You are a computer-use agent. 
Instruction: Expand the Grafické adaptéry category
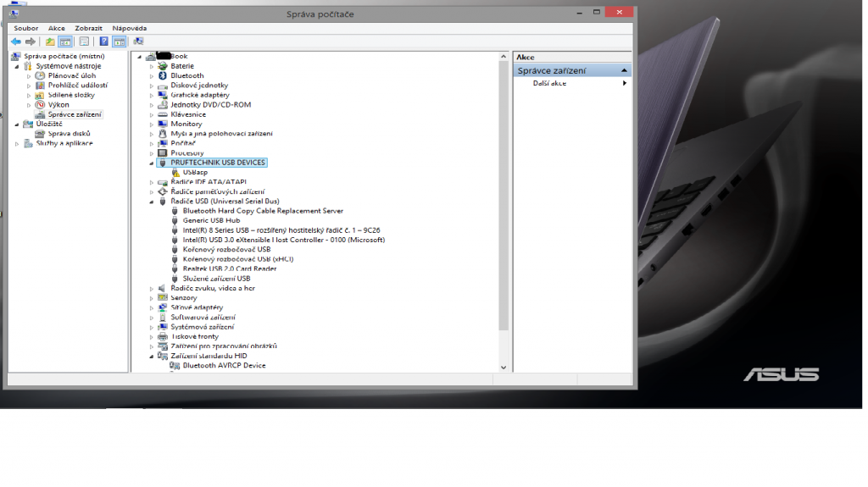(152, 95)
